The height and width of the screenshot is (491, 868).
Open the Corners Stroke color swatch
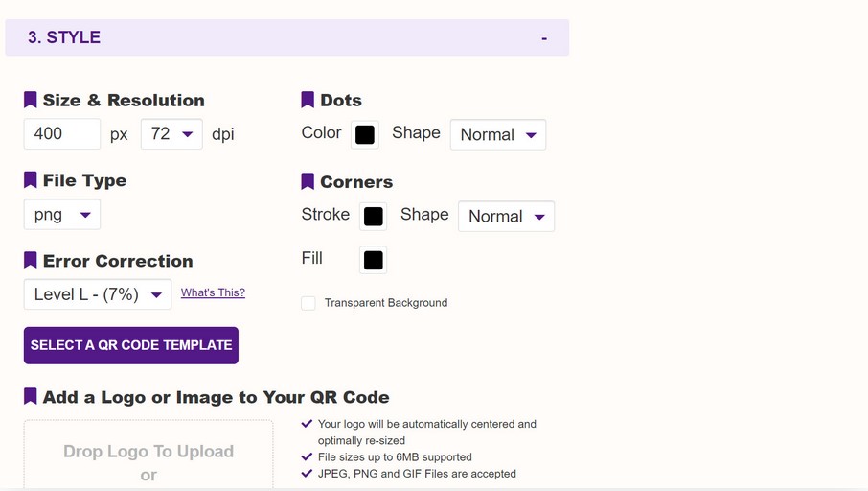point(374,217)
